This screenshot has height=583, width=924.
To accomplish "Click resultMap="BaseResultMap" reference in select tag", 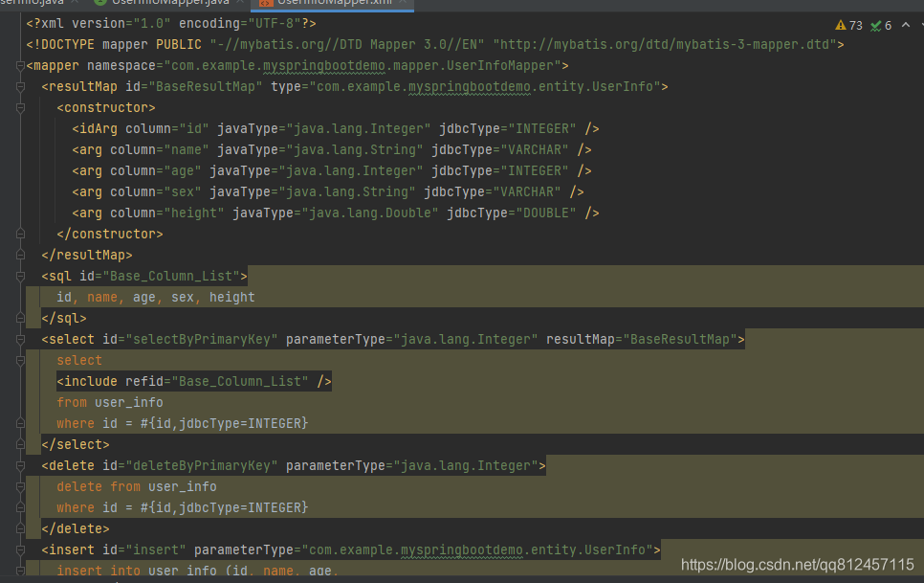I will (642, 340).
